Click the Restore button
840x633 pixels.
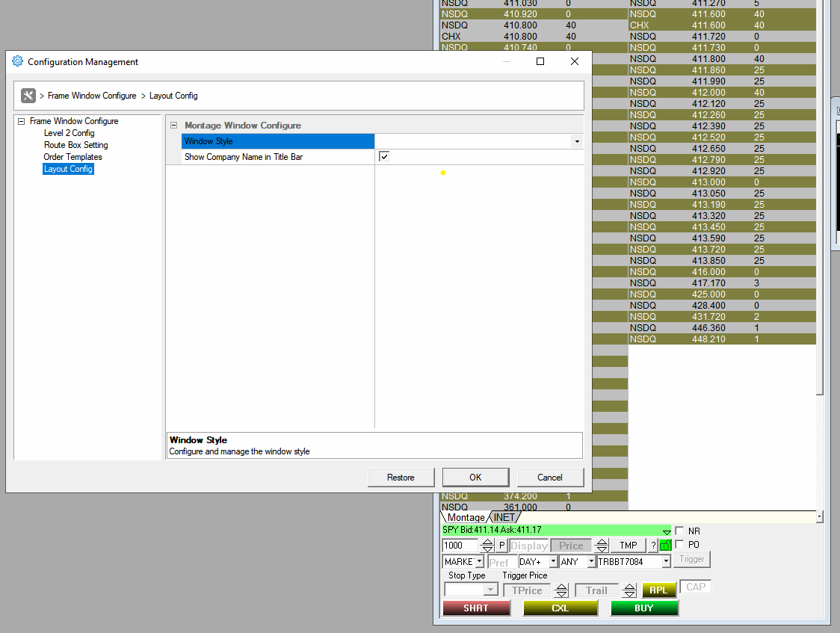pyautogui.click(x=401, y=477)
